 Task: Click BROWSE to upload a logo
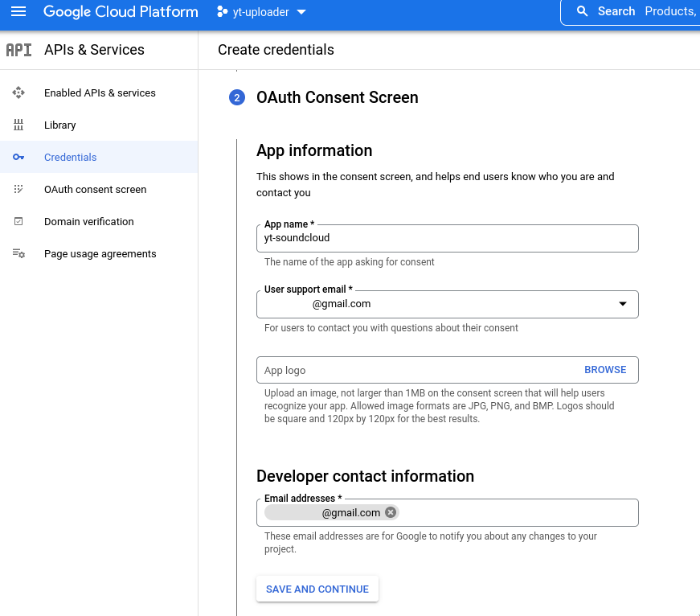605,370
